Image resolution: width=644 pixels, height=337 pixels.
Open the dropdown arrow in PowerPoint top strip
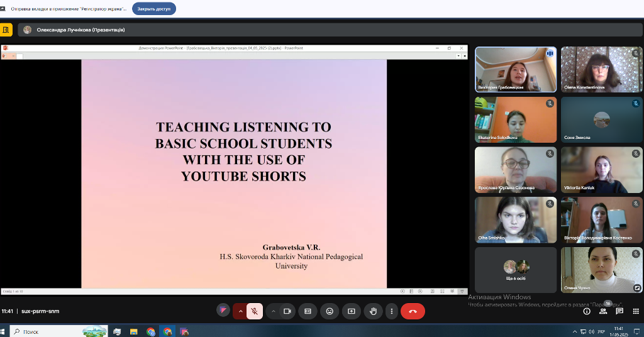pos(458,56)
